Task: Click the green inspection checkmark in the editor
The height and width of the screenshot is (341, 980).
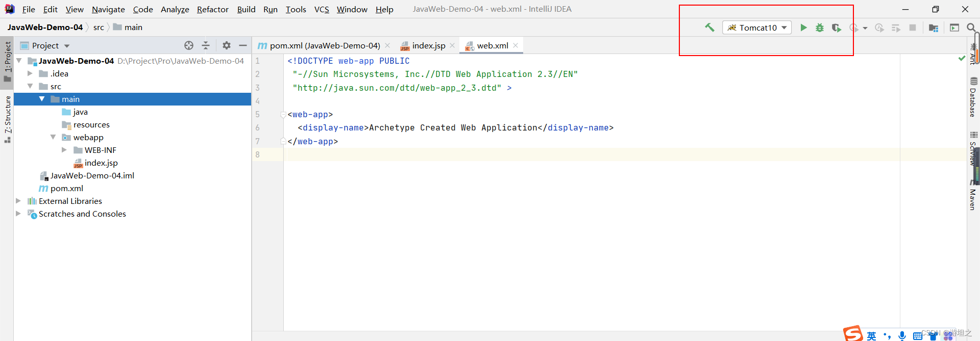Action: click(962, 59)
